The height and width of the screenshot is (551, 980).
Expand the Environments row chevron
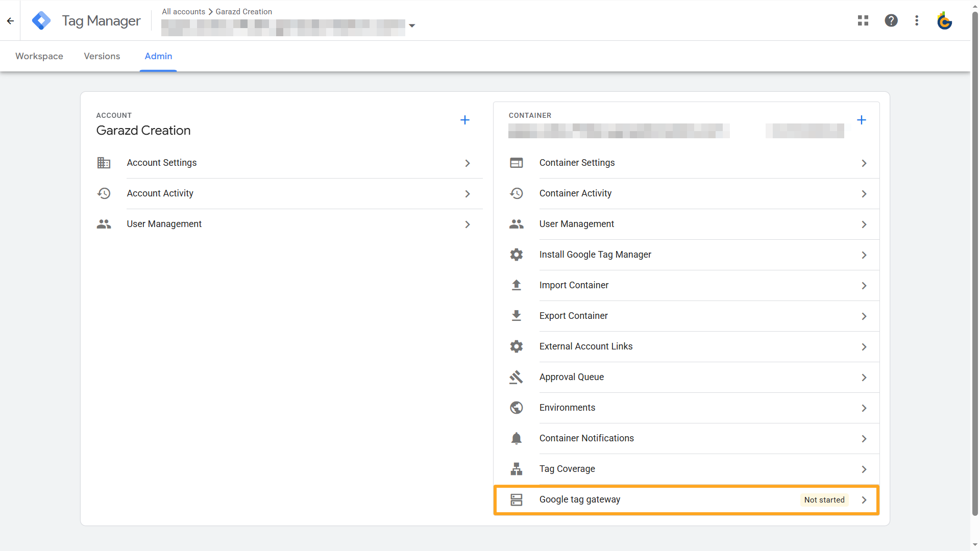(x=864, y=408)
